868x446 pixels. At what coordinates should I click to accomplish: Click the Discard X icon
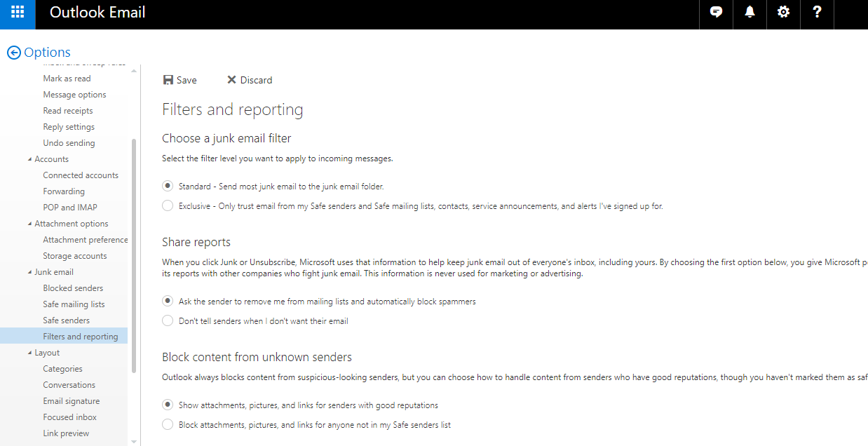[231, 80]
